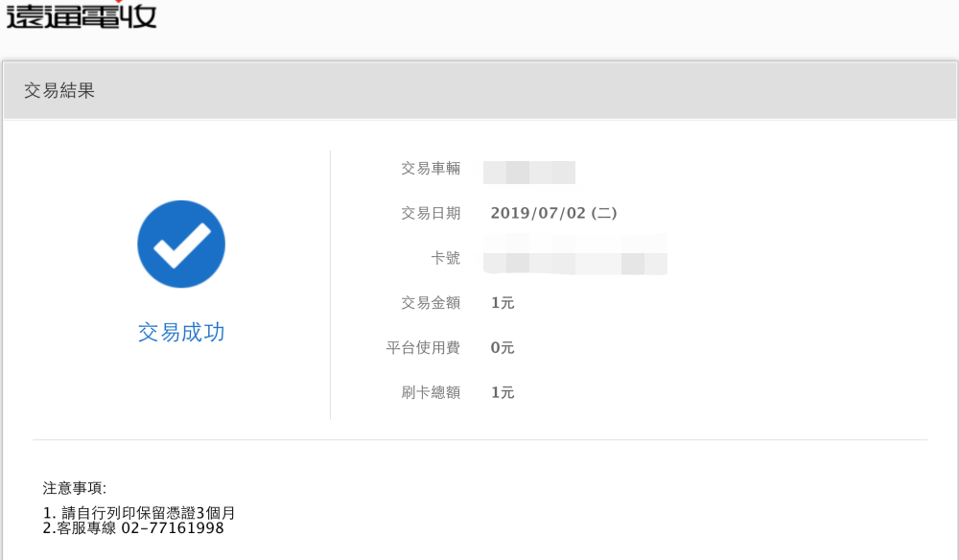Click the 交易金額 label
This screenshot has height=560, width=959.
point(431,303)
